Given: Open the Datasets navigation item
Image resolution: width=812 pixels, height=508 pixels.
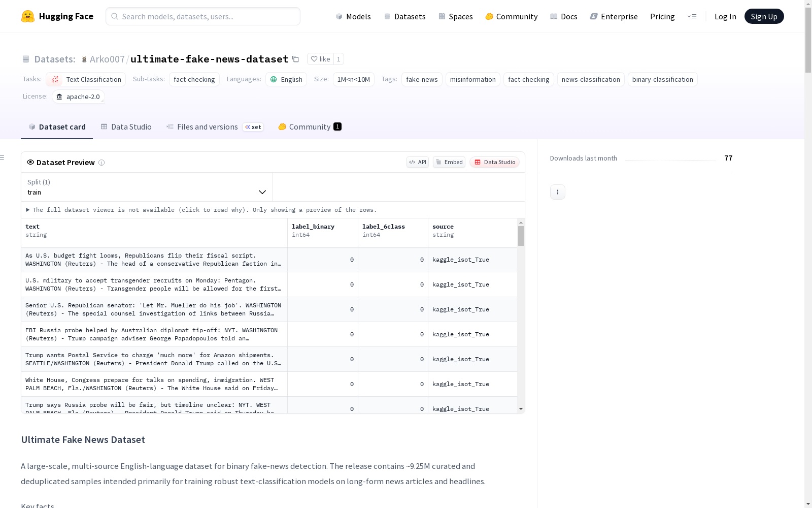Looking at the screenshot, I should point(404,16).
